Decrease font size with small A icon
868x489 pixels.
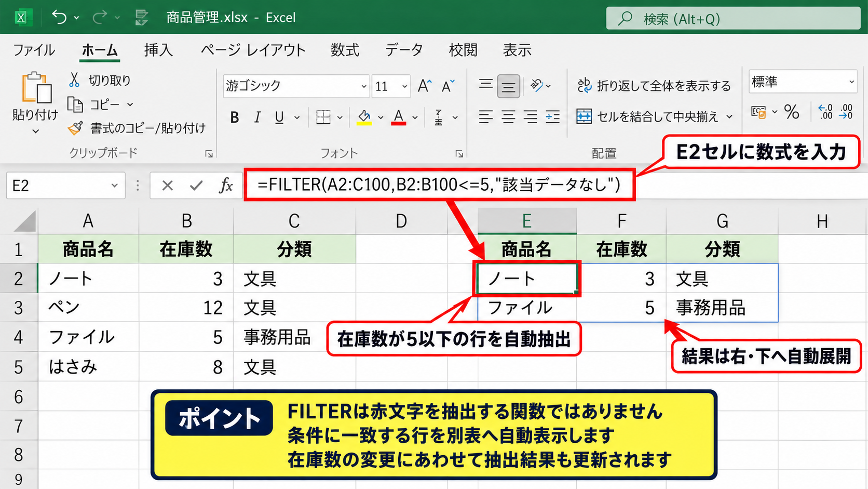pos(448,86)
